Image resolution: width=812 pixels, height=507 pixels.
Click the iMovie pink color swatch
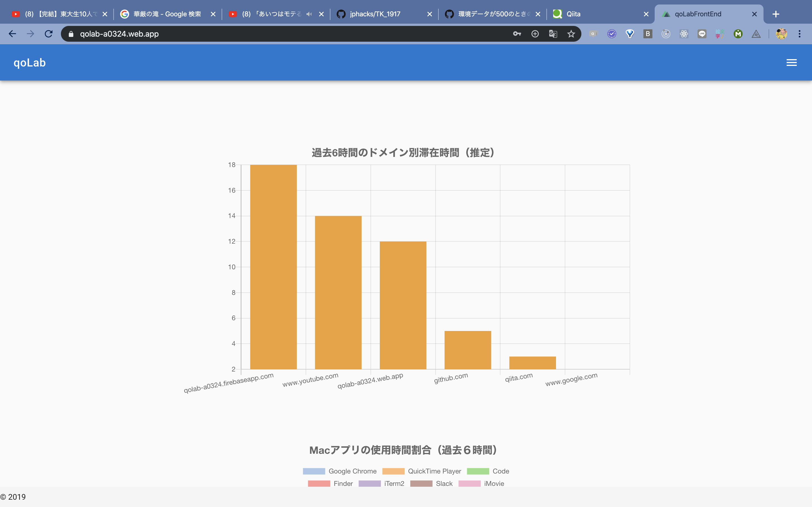(x=469, y=484)
